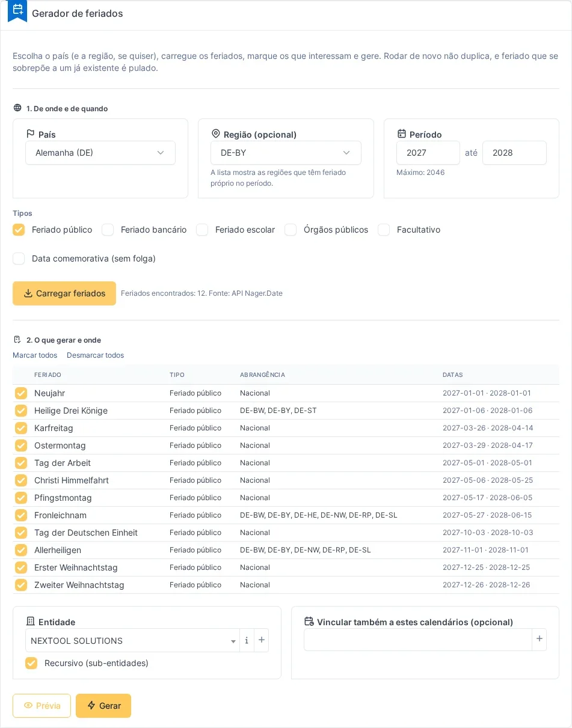The width and height of the screenshot is (572, 728).
Task: Add a calendar link with the plus icon
Action: (x=540, y=640)
